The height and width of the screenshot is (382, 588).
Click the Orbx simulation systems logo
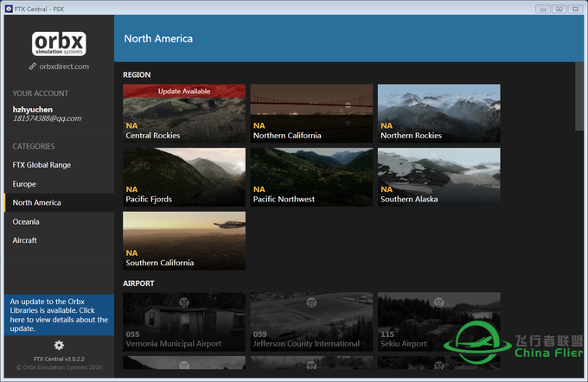pos(59,44)
